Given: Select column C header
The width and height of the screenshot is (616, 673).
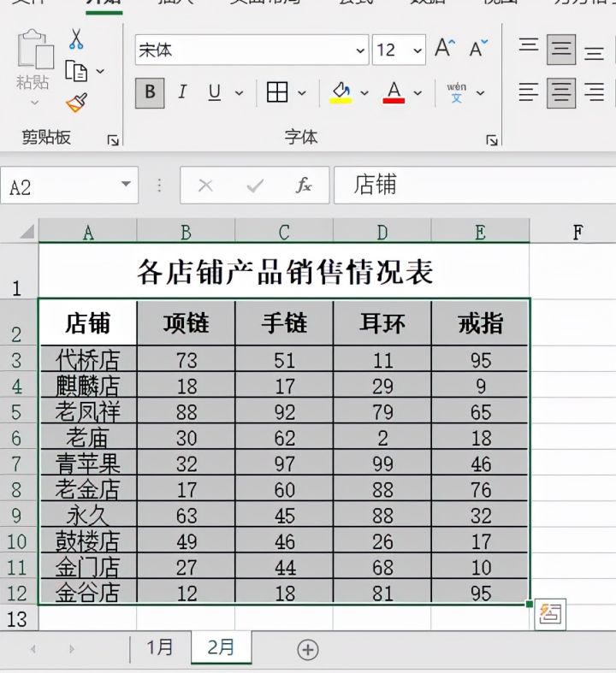Looking at the screenshot, I should [x=284, y=233].
